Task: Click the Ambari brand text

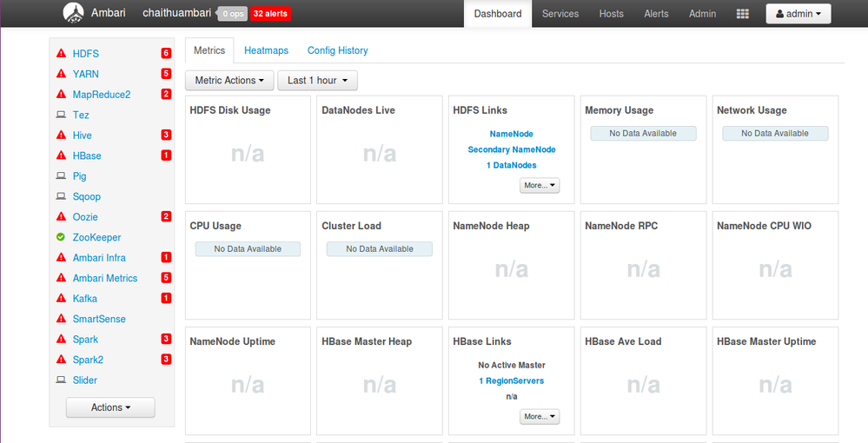Action: tap(108, 13)
